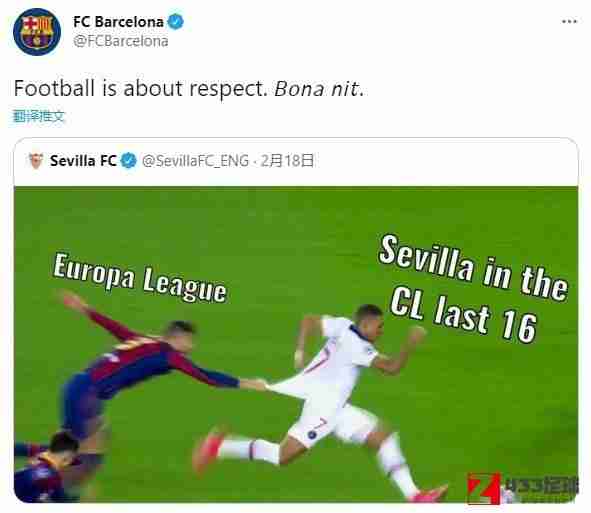Click the @SevillaFC_ENG handle

195,161
